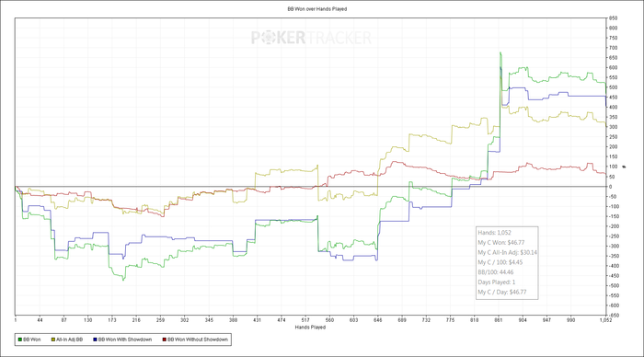The width and height of the screenshot is (644, 357).
Task: Click x-axis tick label 216
Action: [136, 319]
